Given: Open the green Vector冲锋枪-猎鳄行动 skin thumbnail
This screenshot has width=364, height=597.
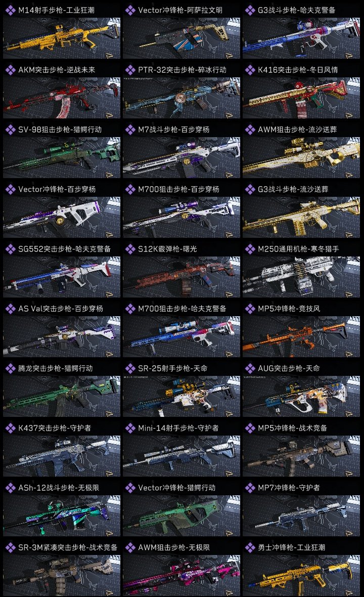Looking at the screenshot, I should pos(181,516).
